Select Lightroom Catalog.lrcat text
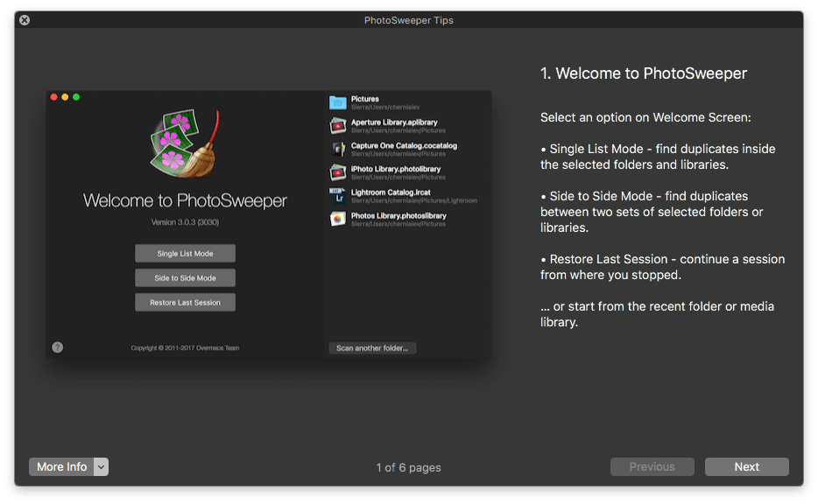Image resolution: width=818 pixels, height=504 pixels. click(391, 192)
